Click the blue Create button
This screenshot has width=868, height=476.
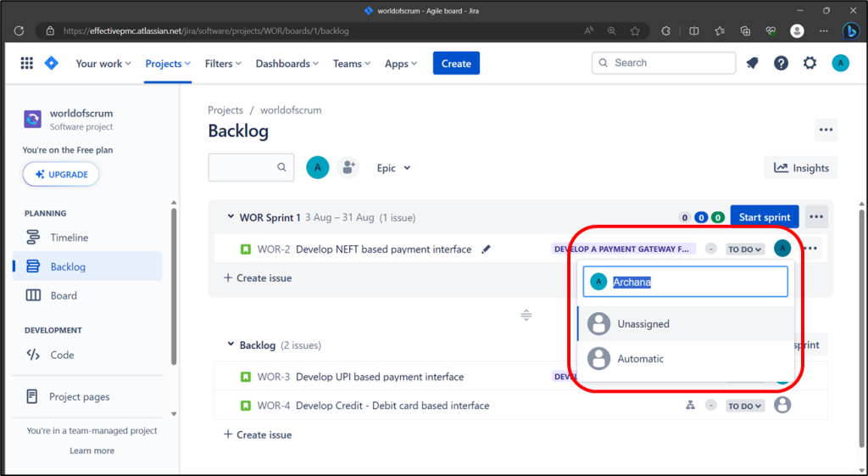(x=456, y=63)
